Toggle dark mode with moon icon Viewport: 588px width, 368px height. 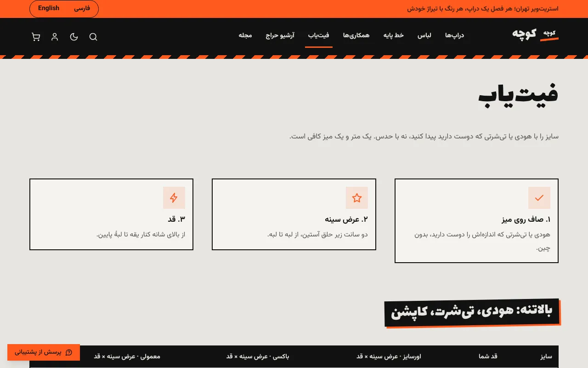(74, 37)
